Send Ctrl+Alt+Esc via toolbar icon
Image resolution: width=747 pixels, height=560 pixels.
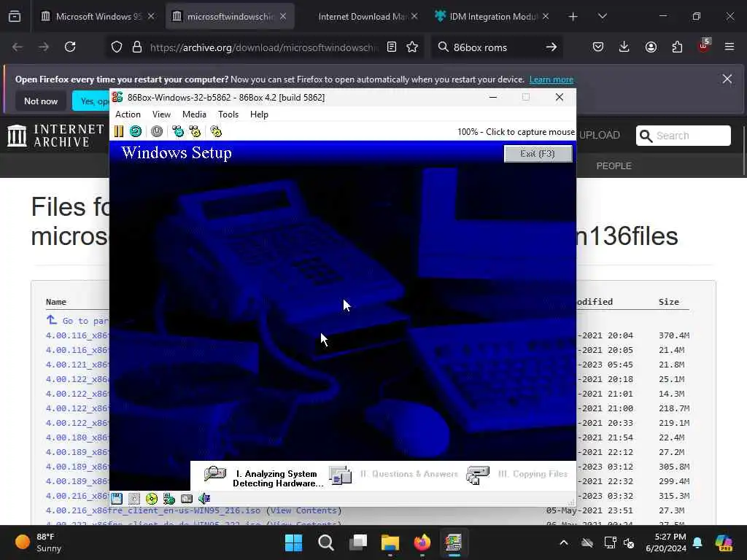pos(195,131)
